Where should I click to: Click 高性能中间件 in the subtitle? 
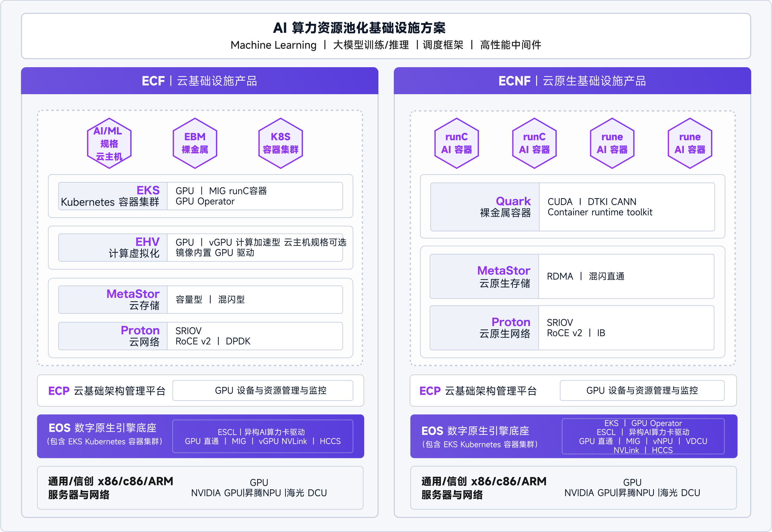point(510,45)
